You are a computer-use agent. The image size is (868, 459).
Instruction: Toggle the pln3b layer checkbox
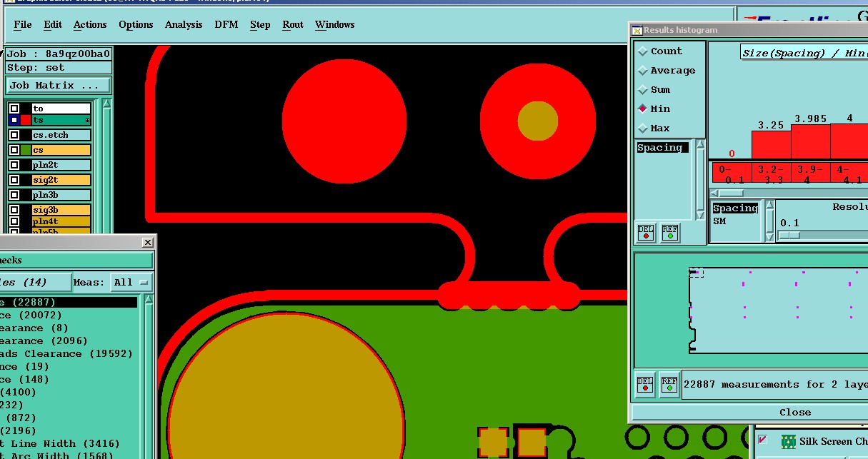click(x=14, y=195)
